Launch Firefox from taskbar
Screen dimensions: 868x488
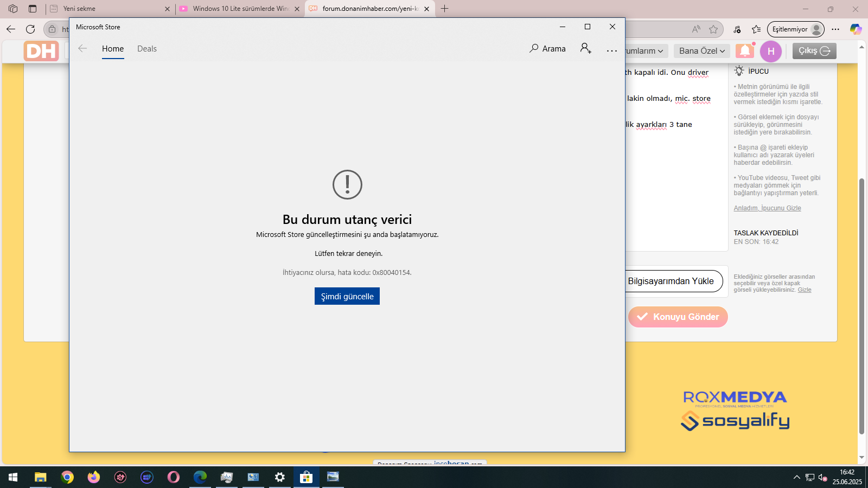tap(94, 477)
